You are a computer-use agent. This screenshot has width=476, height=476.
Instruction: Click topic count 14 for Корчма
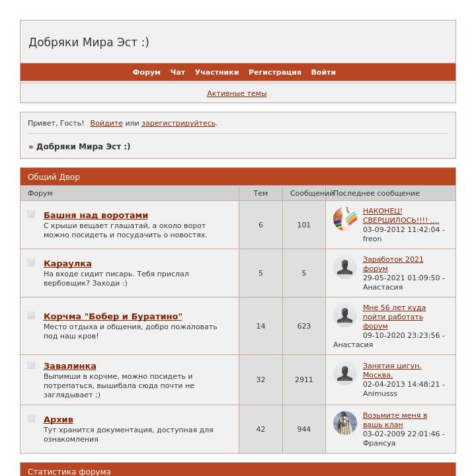click(260, 326)
